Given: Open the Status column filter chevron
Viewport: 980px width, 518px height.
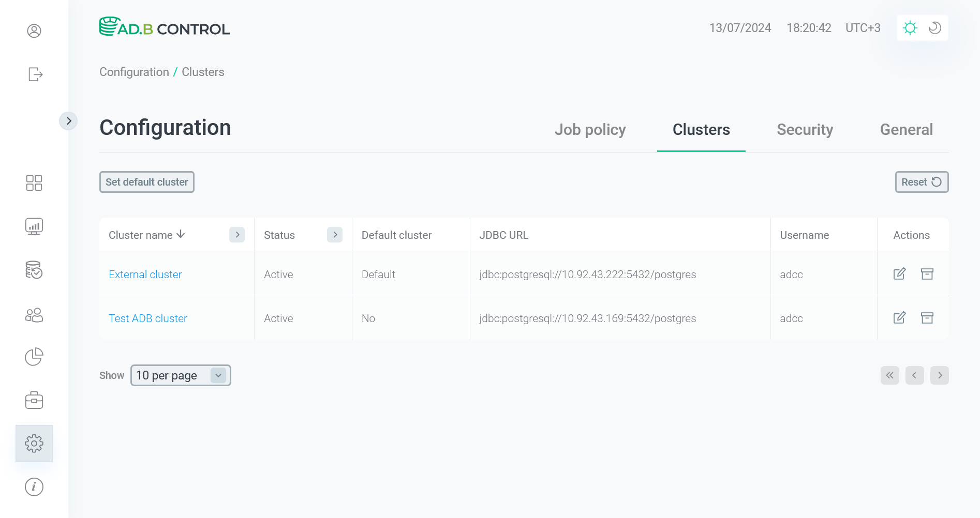Looking at the screenshot, I should click(335, 235).
